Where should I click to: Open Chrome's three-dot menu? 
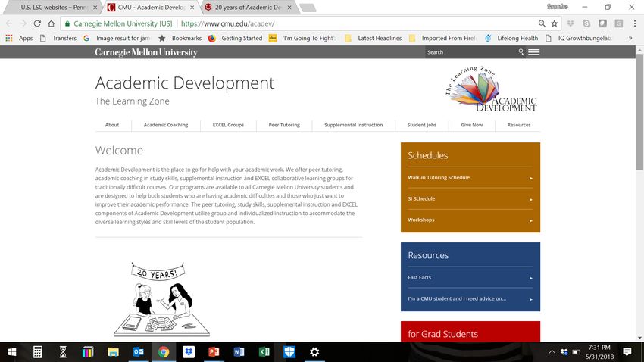tap(635, 23)
